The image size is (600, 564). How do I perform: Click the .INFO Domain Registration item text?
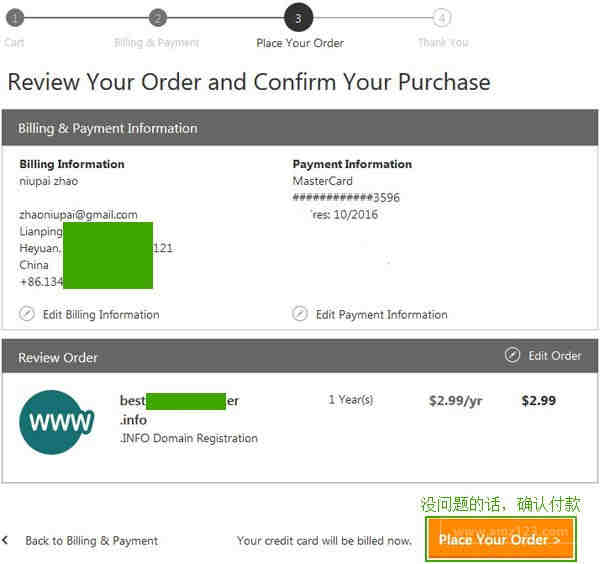tap(189, 438)
